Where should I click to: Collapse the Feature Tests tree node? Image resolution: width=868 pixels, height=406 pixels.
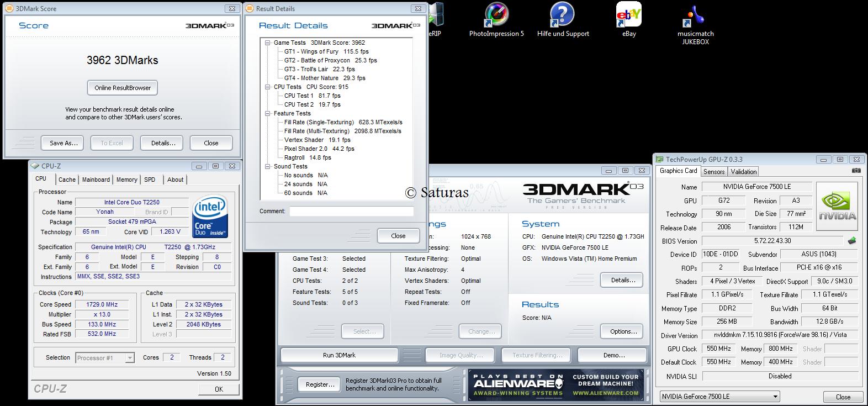tap(268, 113)
